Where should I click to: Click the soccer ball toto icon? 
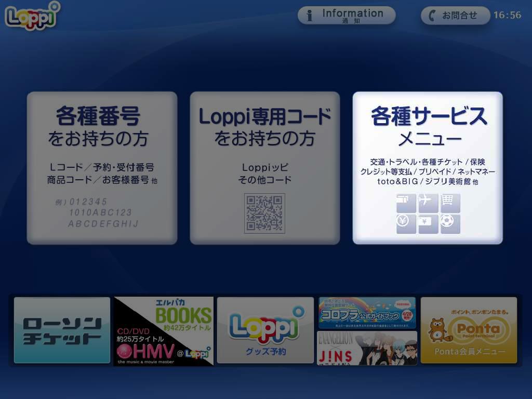click(450, 224)
